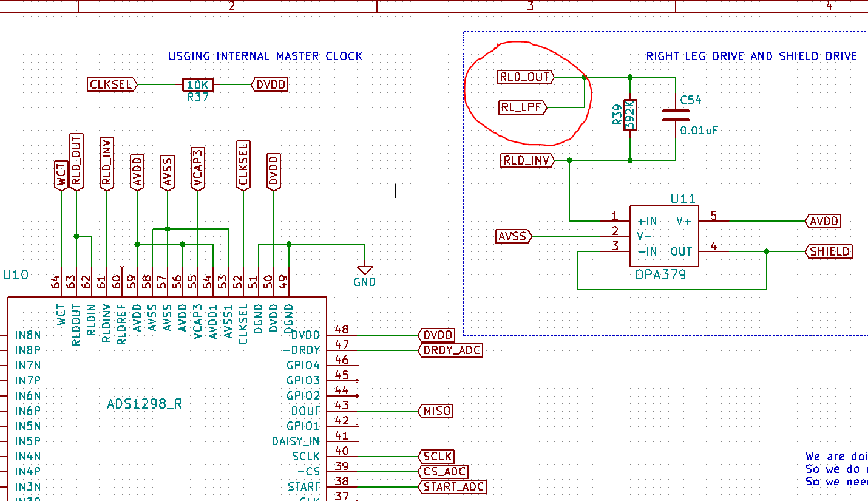Select the USGING INTERNAL MASTER CLOCK text

[x=265, y=56]
